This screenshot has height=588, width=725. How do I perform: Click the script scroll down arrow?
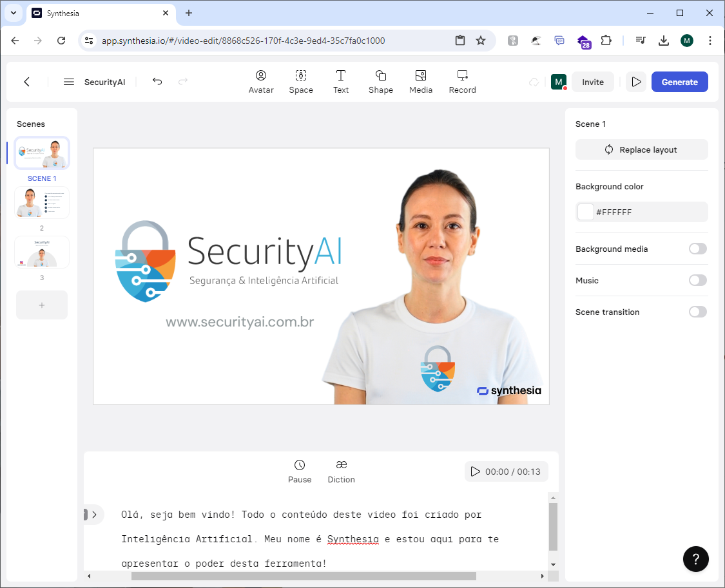point(553,565)
